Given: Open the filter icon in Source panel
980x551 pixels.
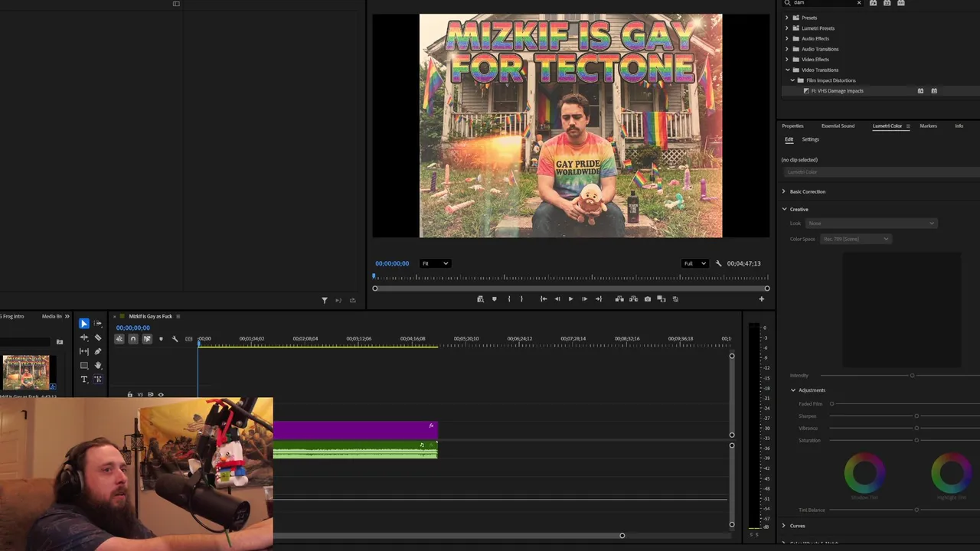Looking at the screenshot, I should (x=325, y=301).
